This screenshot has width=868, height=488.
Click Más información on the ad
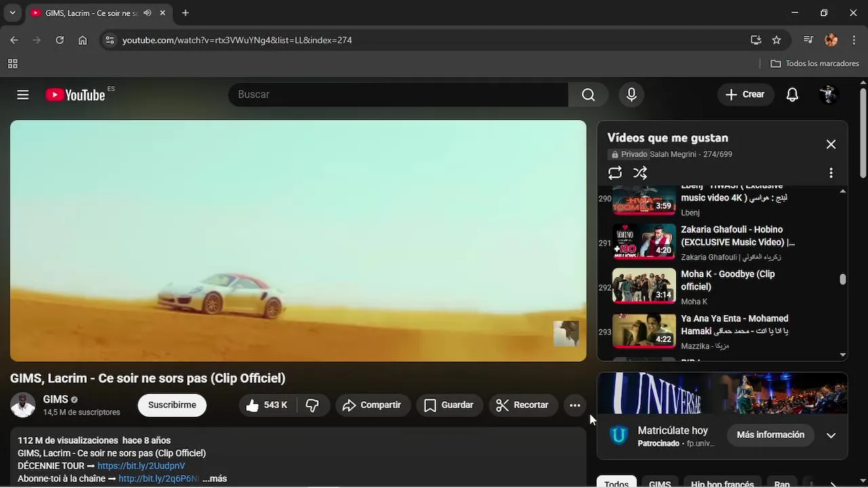(x=770, y=435)
